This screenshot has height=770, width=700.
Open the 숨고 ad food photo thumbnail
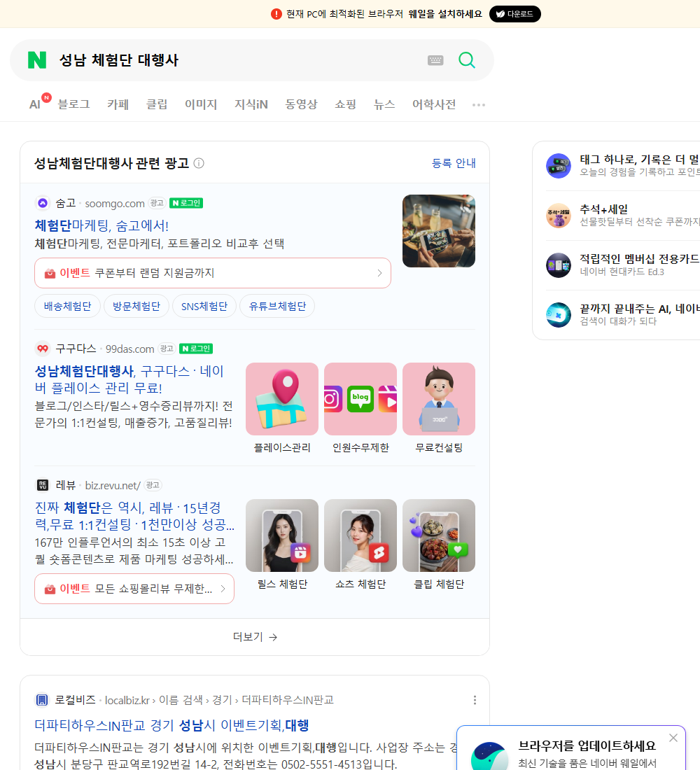pyautogui.click(x=439, y=231)
